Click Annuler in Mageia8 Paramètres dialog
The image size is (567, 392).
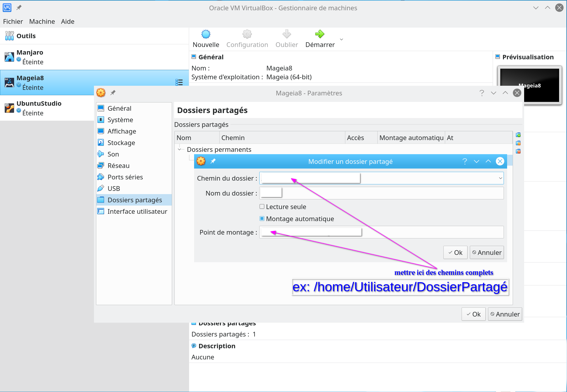point(505,314)
